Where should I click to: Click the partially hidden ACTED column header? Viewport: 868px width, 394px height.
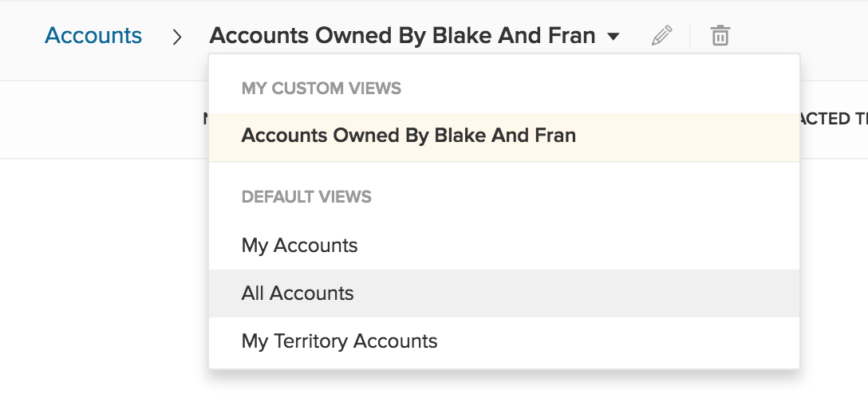pos(834,119)
